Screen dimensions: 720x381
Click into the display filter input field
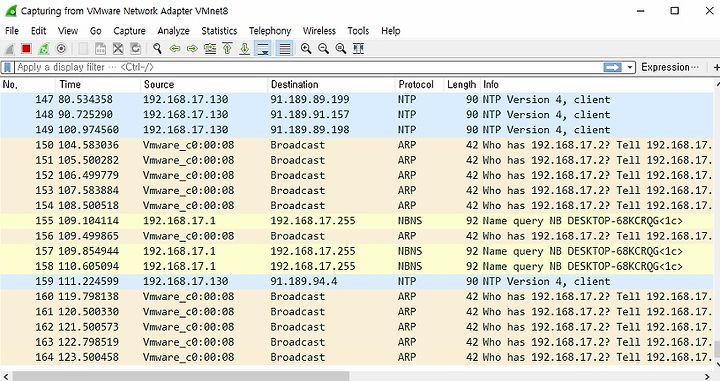309,67
